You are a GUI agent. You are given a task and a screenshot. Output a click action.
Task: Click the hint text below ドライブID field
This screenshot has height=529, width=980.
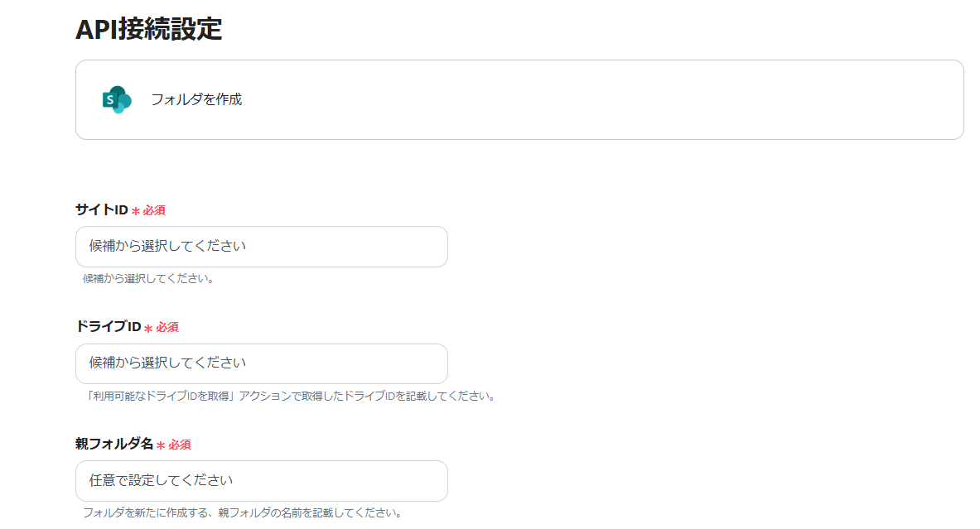[290, 396]
